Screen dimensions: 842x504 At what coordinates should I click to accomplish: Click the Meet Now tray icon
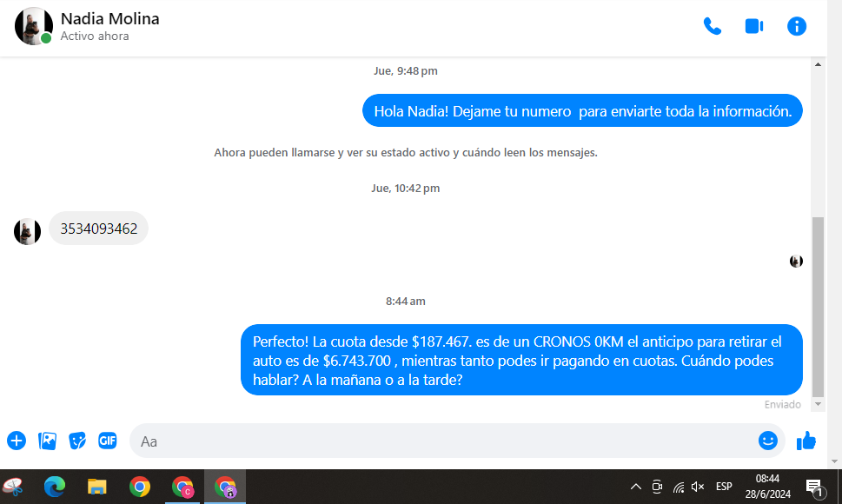pyautogui.click(x=657, y=487)
